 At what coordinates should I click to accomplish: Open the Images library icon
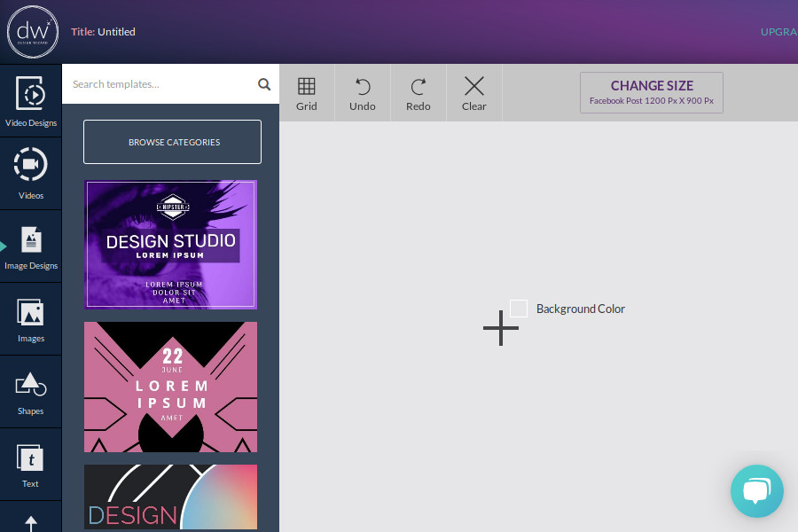[31, 318]
